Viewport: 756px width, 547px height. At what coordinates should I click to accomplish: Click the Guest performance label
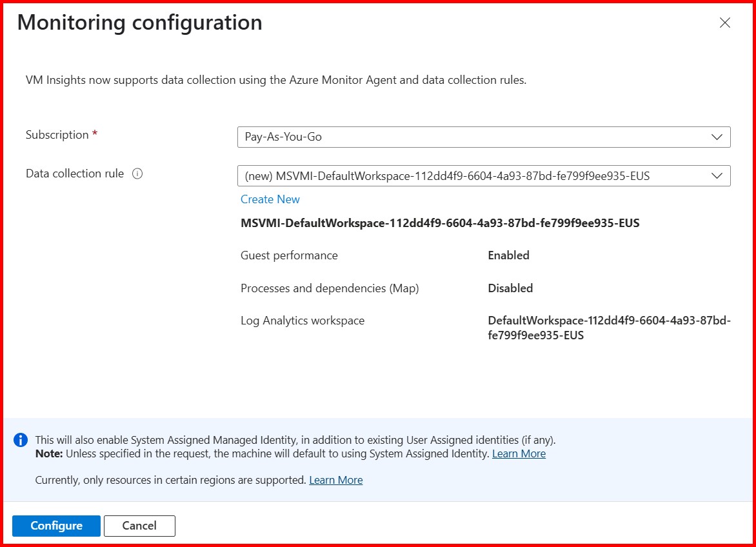click(289, 255)
